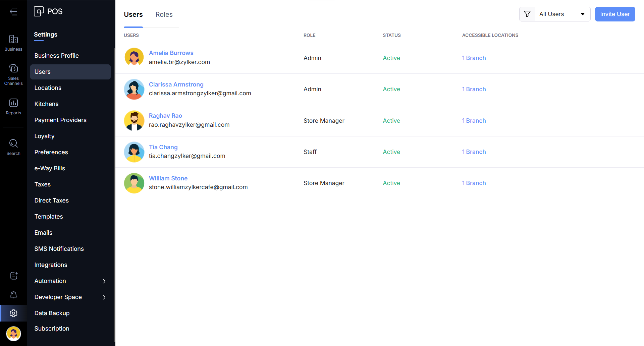The height and width of the screenshot is (346, 644).
Task: Open the notifications bell icon
Action: [x=13, y=295]
